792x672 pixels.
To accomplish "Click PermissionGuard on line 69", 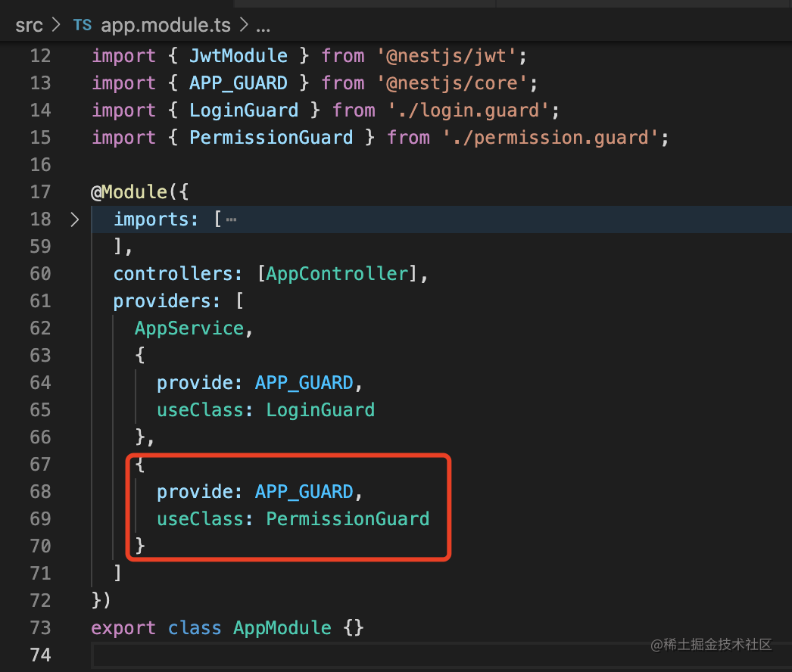I will point(347,519).
